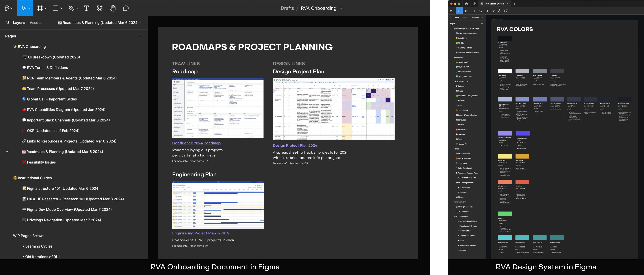The width and height of the screenshot is (644, 275).
Task: Select Figma structure 101 page
Action: (61, 189)
